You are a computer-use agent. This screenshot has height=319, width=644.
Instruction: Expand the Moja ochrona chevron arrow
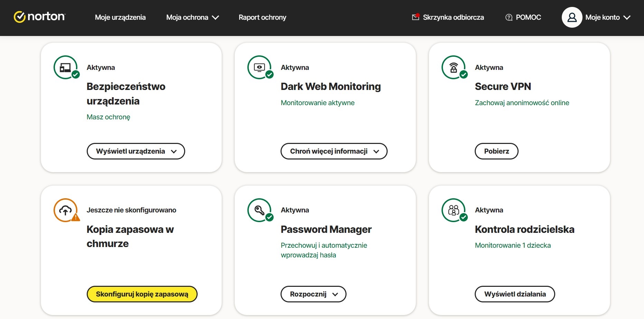[215, 18]
